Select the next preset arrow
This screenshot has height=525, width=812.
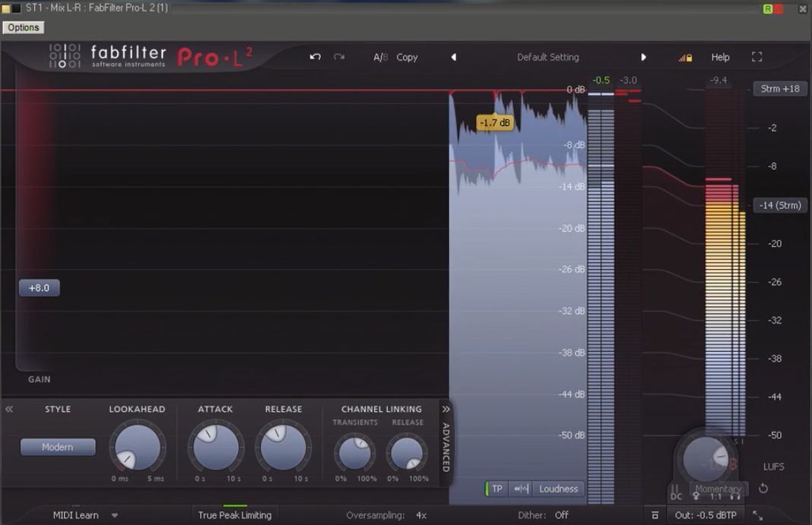(x=643, y=57)
